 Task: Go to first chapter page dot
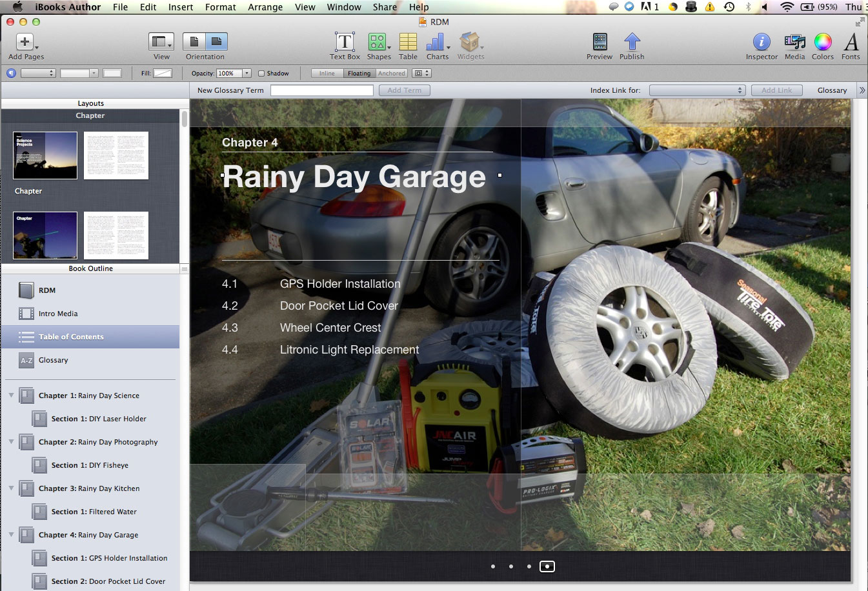point(493,566)
